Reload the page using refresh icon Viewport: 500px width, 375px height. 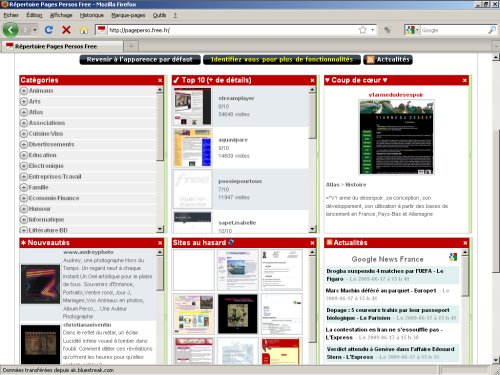pyautogui.click(x=49, y=30)
